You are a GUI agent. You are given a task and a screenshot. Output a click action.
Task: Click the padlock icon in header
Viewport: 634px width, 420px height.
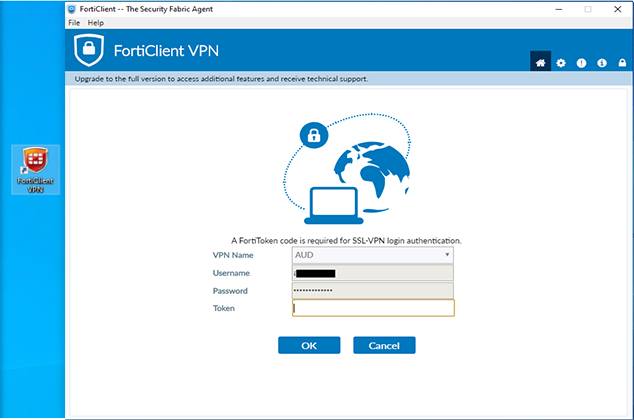point(622,63)
